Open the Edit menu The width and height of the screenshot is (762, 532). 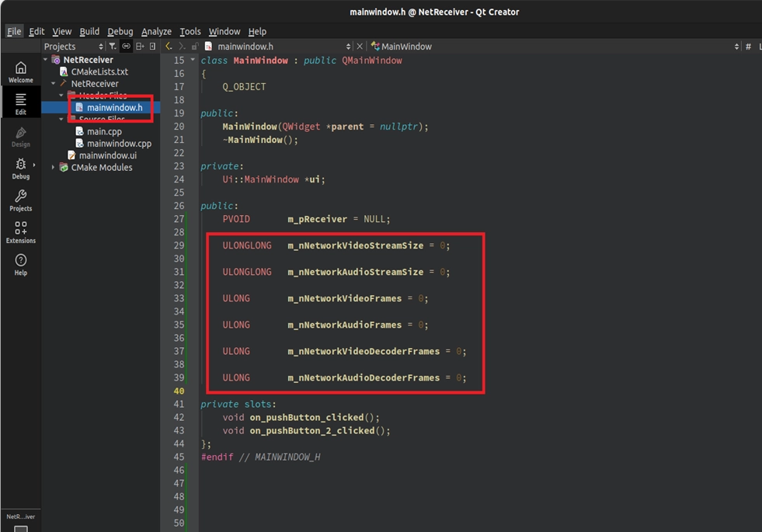pyautogui.click(x=37, y=31)
